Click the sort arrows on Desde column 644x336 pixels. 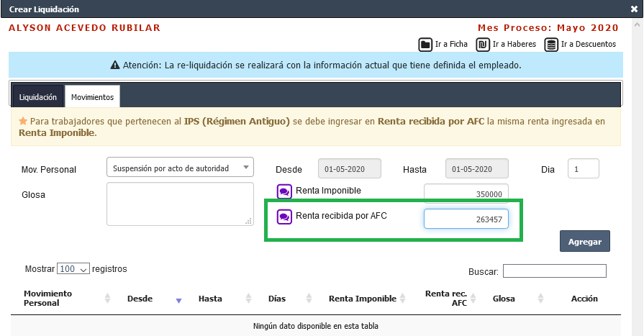tap(179, 299)
